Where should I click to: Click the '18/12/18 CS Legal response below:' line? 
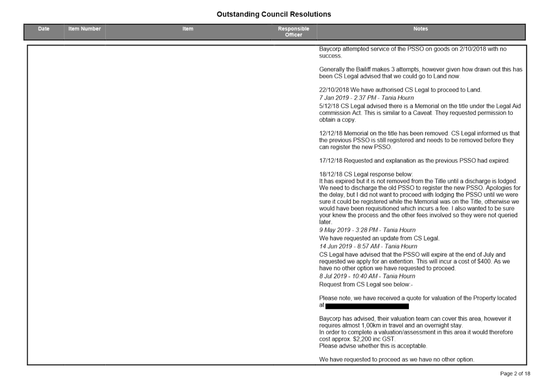366,174
